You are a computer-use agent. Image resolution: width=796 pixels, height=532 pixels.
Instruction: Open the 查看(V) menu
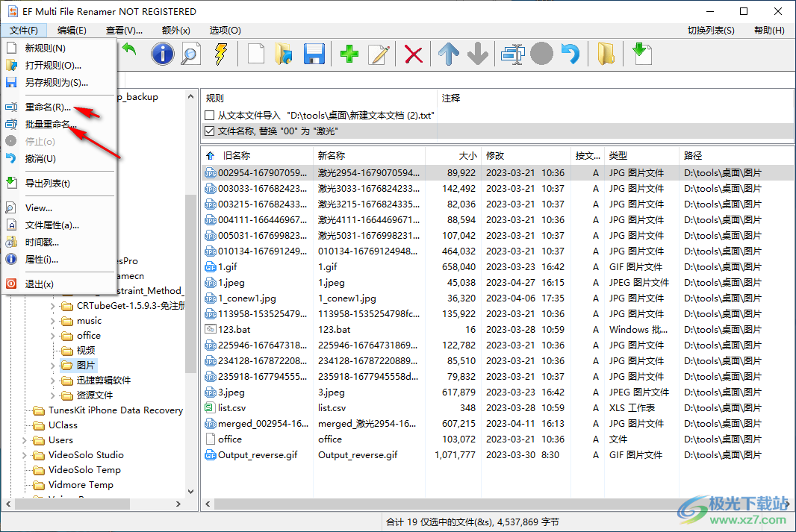click(x=124, y=31)
